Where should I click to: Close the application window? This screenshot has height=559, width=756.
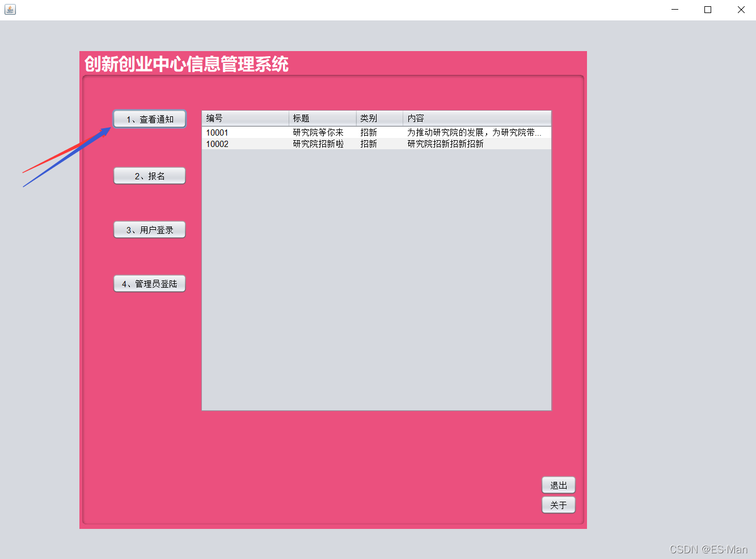coord(741,10)
